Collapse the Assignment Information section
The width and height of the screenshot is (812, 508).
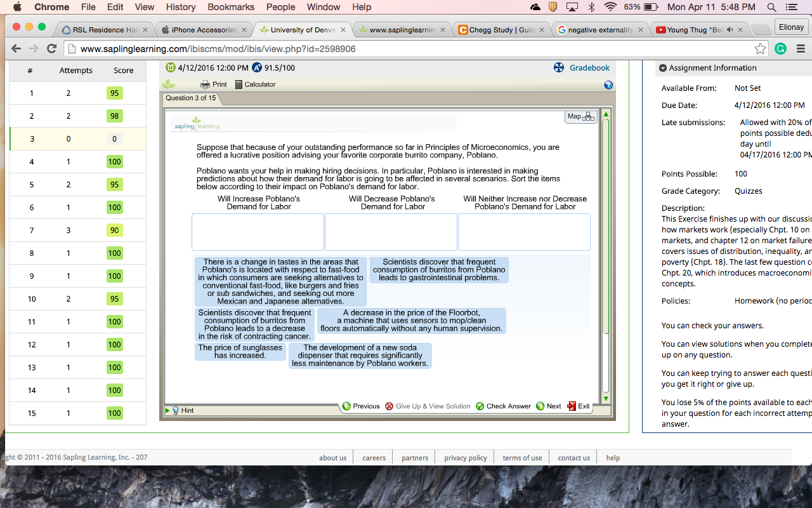(663, 68)
